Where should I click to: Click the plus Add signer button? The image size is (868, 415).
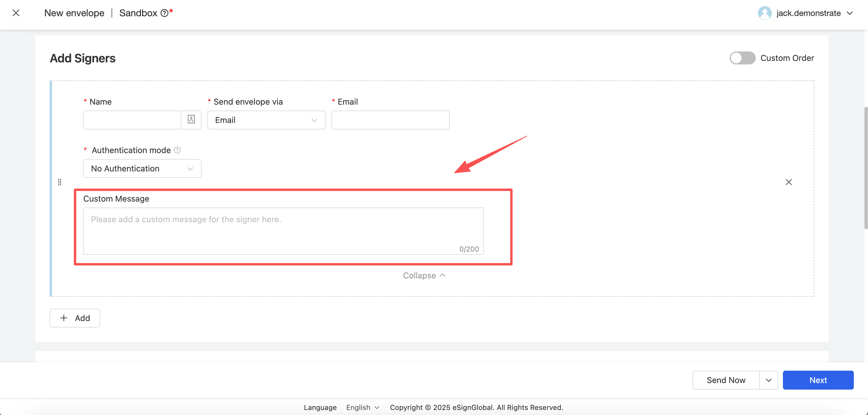[x=75, y=318]
